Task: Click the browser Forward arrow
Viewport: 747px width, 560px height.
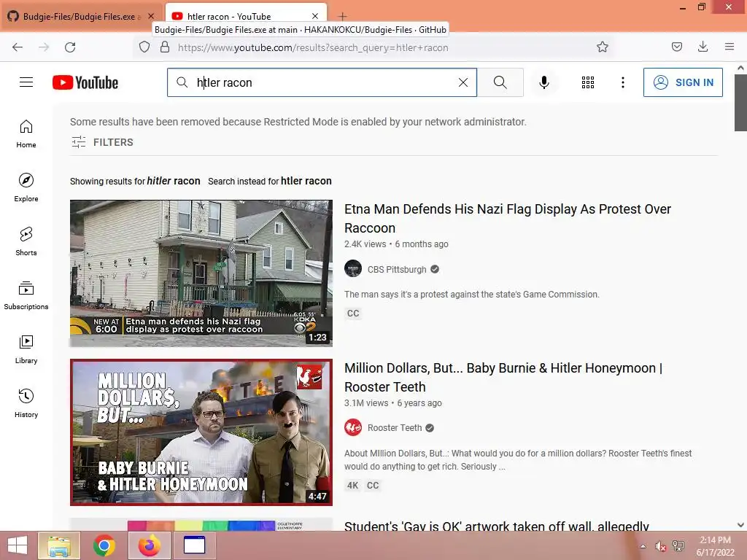Action: [x=44, y=47]
